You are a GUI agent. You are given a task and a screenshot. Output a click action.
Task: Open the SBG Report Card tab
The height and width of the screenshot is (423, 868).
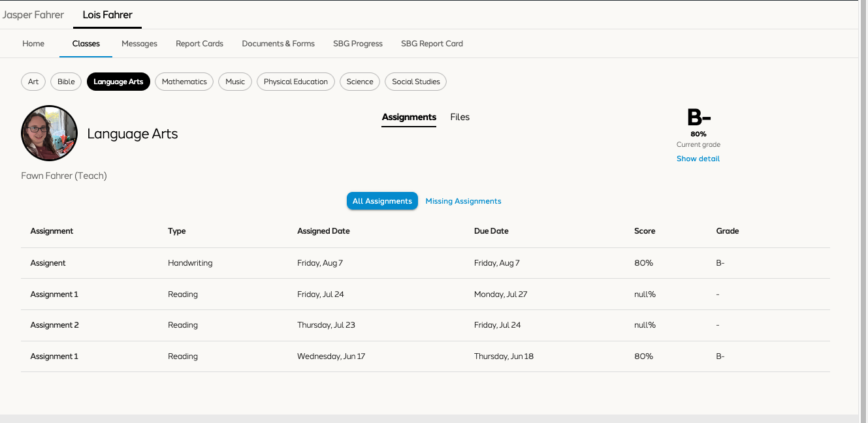click(x=432, y=44)
